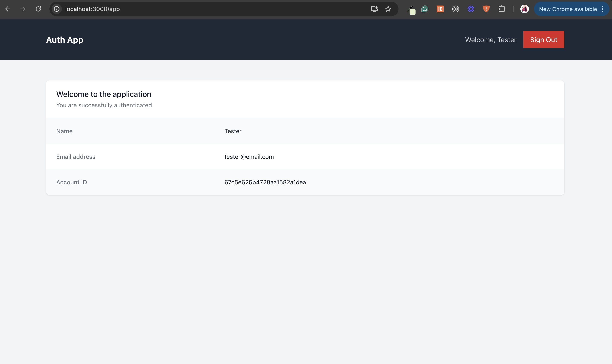Click the orange shield warning extension
The width and height of the screenshot is (612, 364).
486,9
